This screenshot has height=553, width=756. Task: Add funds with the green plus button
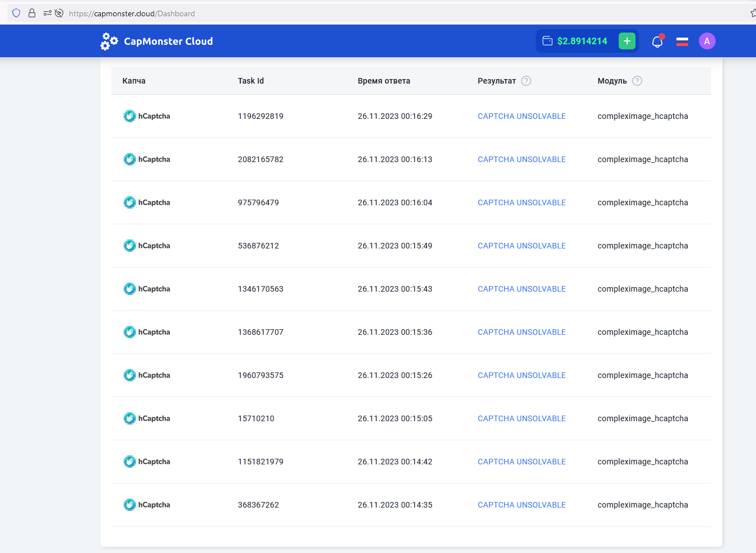coord(627,41)
